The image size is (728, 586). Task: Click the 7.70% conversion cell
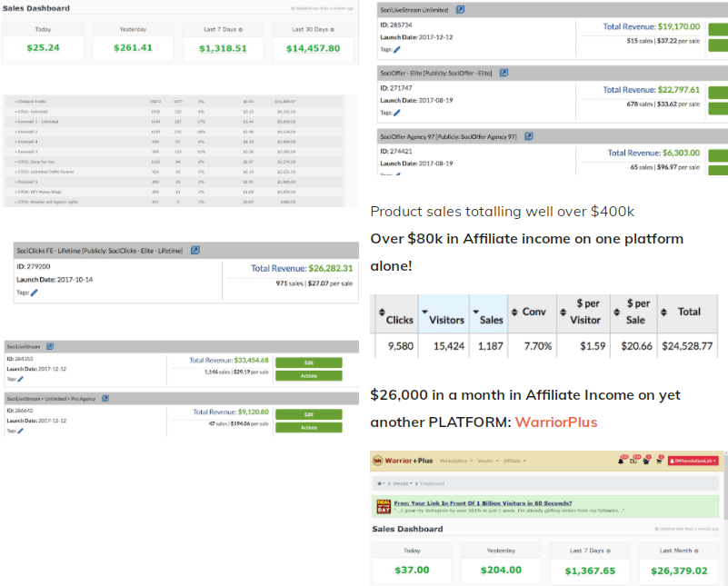[533, 345]
